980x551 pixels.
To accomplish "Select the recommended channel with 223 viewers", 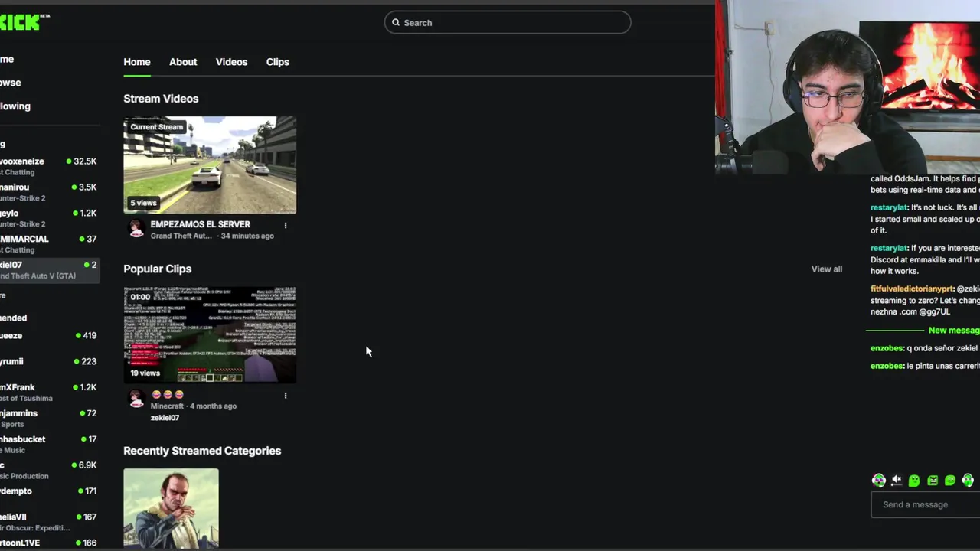I will click(x=49, y=361).
